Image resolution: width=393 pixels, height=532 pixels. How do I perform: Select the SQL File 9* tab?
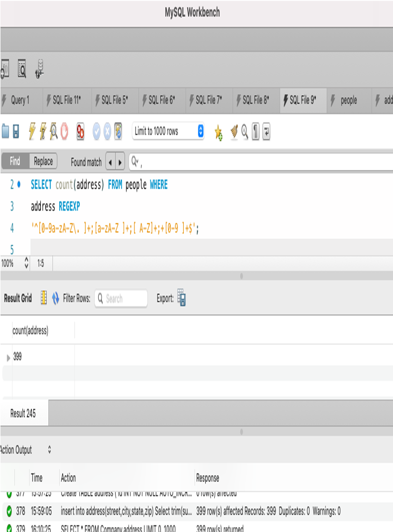pos(303,100)
